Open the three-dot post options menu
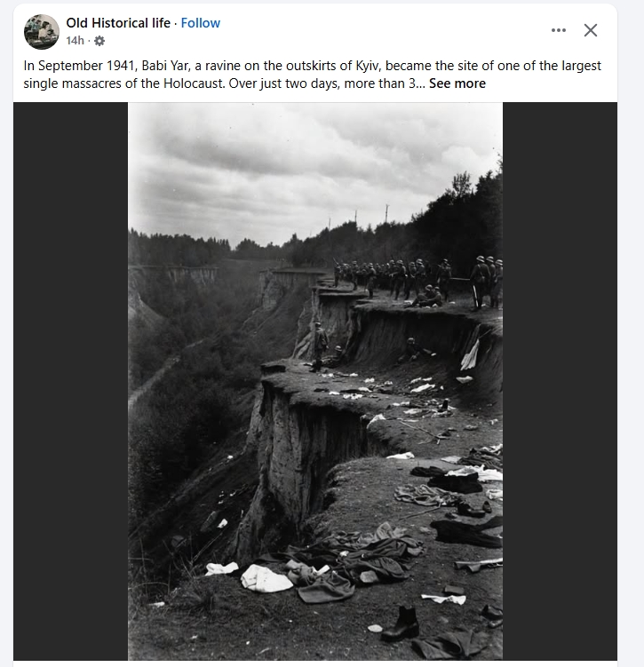 click(558, 30)
